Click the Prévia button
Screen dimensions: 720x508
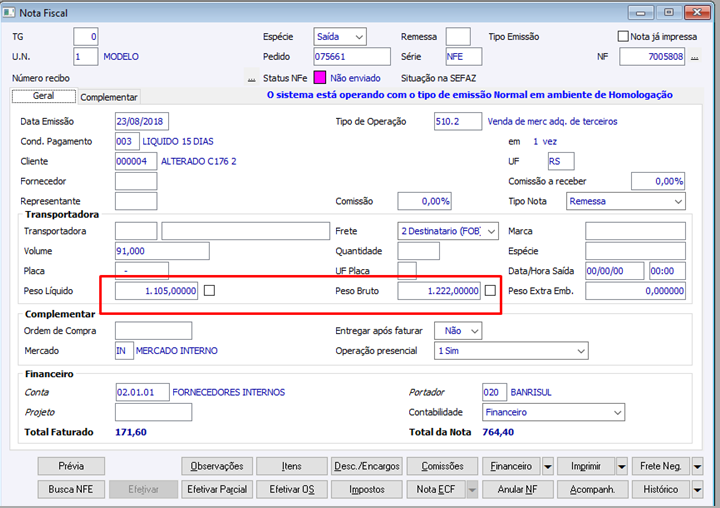[x=71, y=466]
